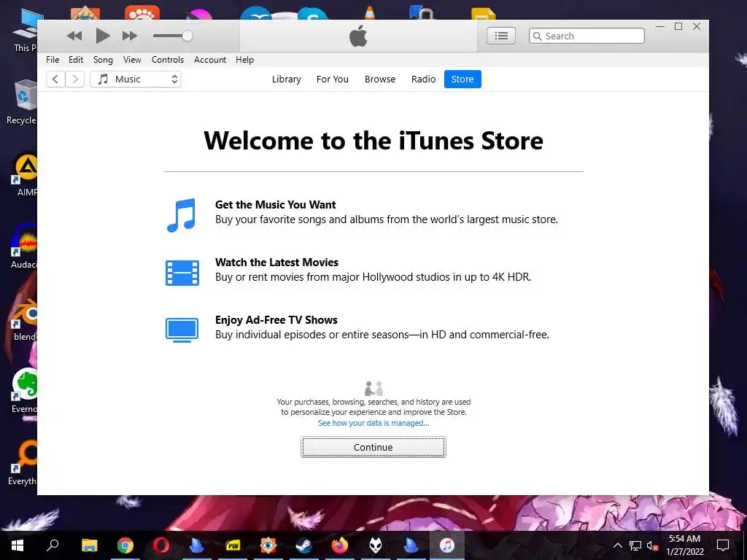The image size is (747, 560).
Task: Switch to the For You tab
Action: point(333,79)
